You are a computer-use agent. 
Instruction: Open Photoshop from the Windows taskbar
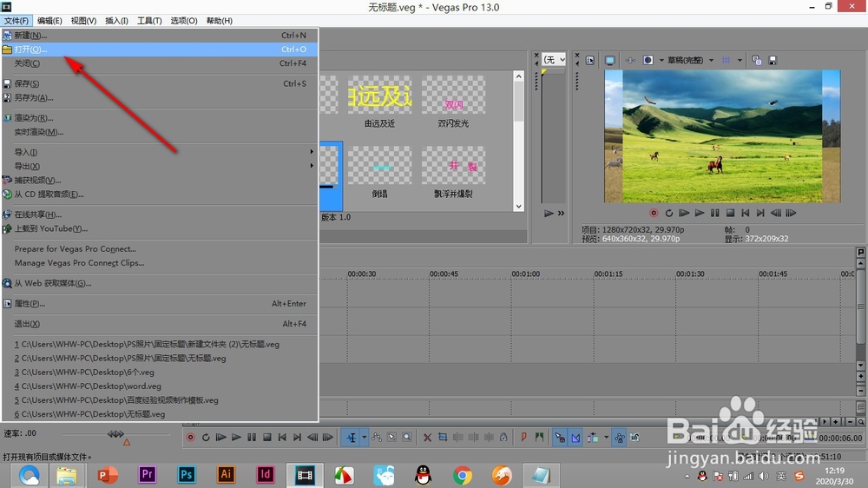pyautogui.click(x=187, y=475)
